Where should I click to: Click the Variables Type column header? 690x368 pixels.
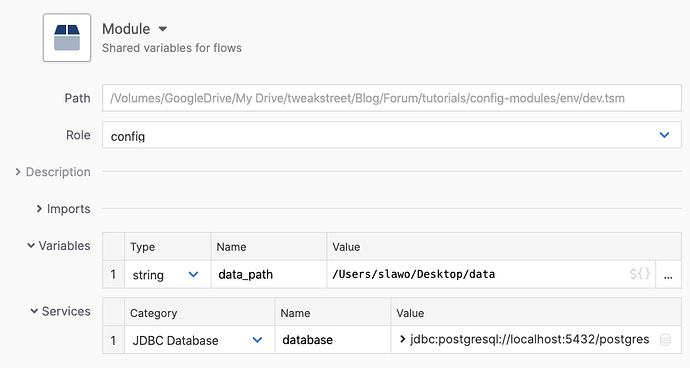click(x=168, y=247)
